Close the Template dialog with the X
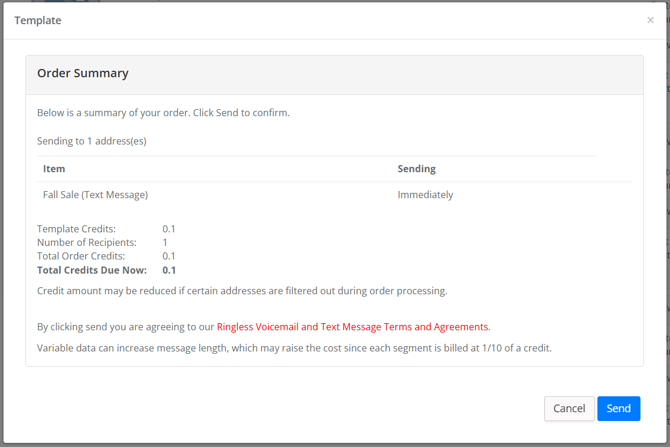Screen dimensions: 670x447 pyautogui.click(x=650, y=20)
